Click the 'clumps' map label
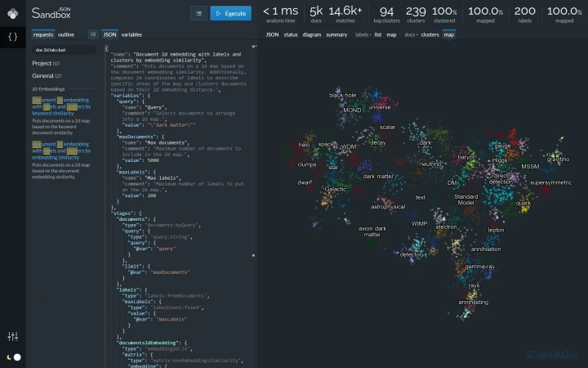The image size is (588, 368). tap(307, 164)
